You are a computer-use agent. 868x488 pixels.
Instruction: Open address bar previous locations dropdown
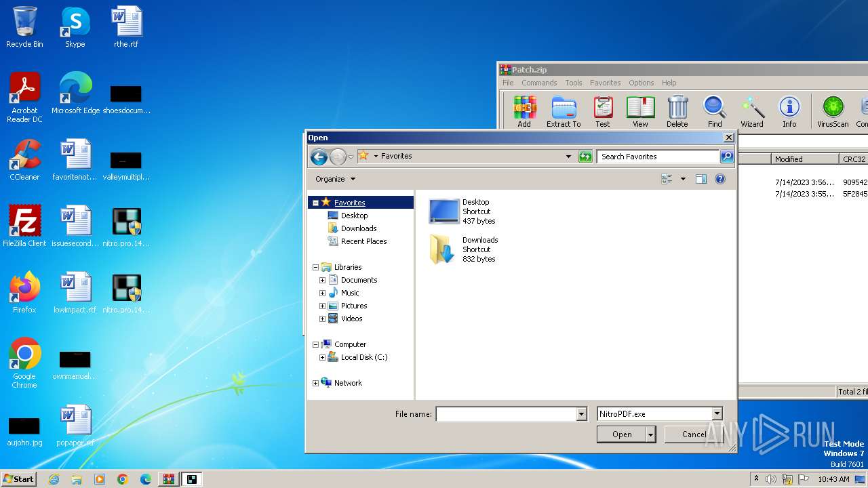568,157
